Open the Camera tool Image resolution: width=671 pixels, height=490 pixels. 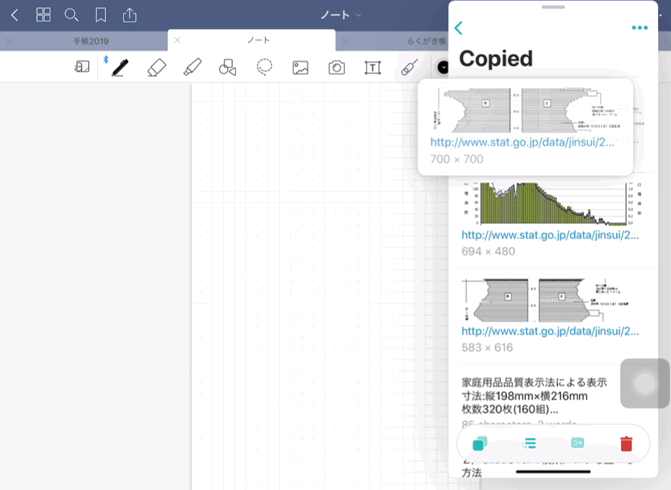pos(337,68)
